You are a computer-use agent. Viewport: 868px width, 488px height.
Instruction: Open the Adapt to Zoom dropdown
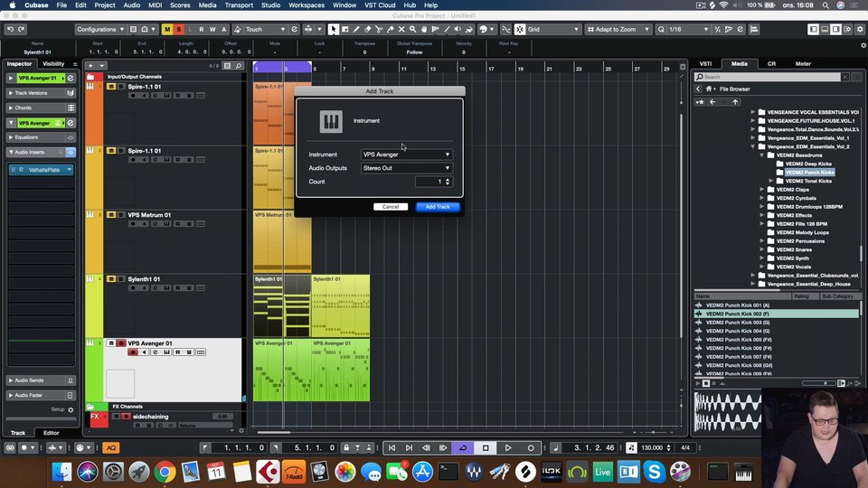[618, 29]
